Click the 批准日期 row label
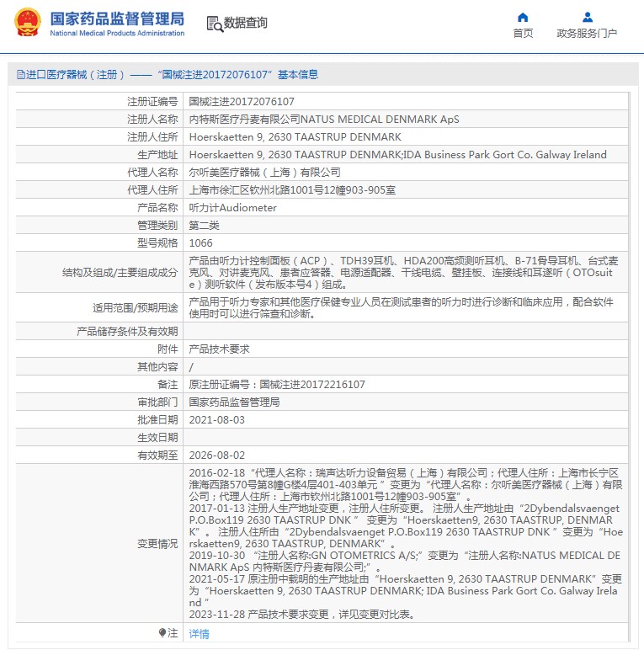The width and height of the screenshot is (644, 650). pos(157,420)
